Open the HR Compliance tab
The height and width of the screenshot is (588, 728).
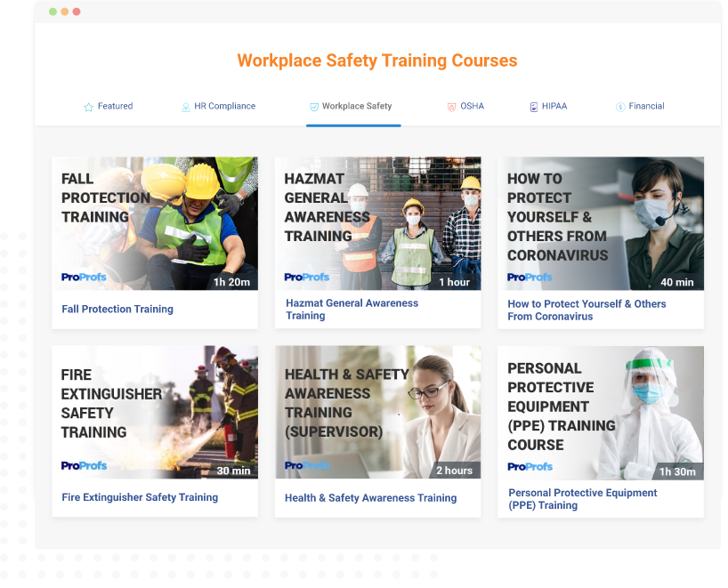pos(219,106)
